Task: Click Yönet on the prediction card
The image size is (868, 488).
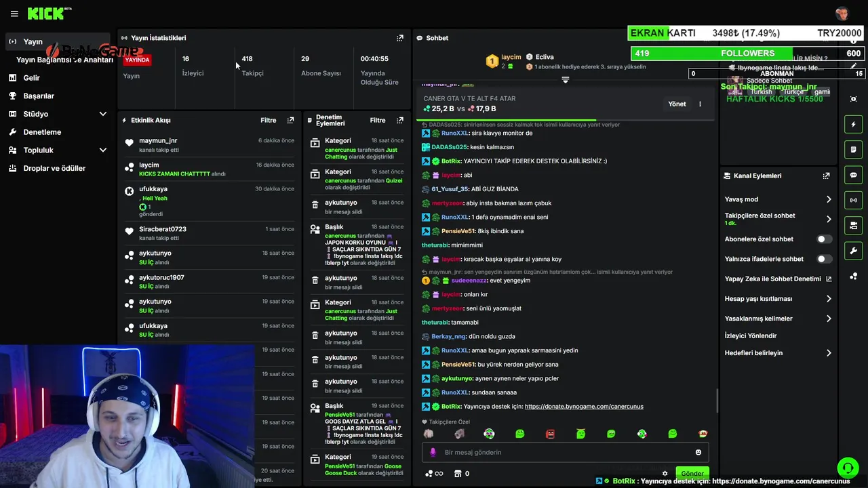Action: pyautogui.click(x=677, y=104)
